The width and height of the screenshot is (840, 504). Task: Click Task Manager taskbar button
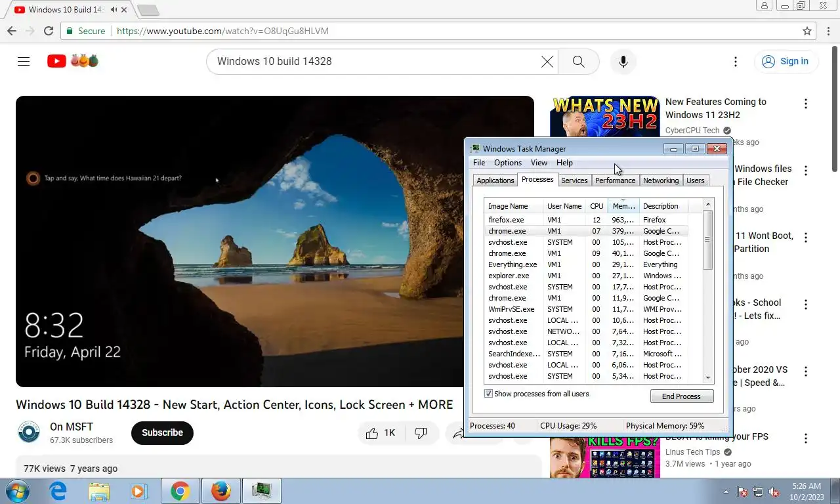point(262,491)
